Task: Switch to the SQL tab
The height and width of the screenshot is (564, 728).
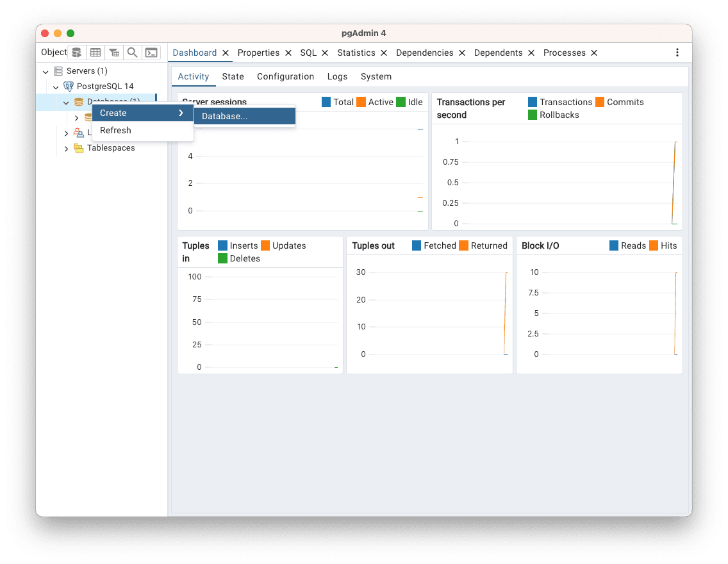Action: tap(308, 53)
